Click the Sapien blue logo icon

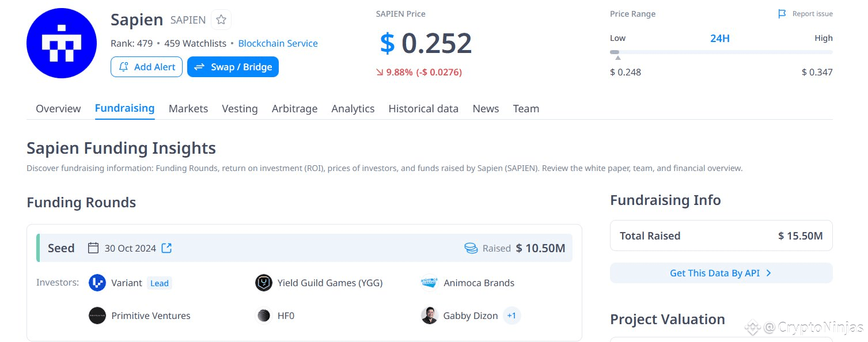pos(61,44)
